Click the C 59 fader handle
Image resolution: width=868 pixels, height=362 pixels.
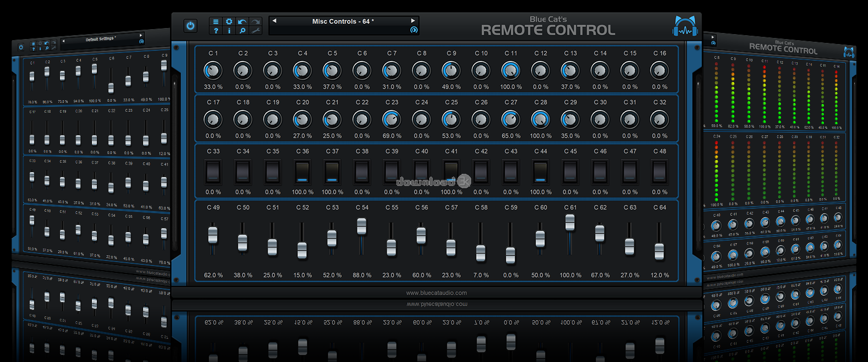tap(511, 255)
